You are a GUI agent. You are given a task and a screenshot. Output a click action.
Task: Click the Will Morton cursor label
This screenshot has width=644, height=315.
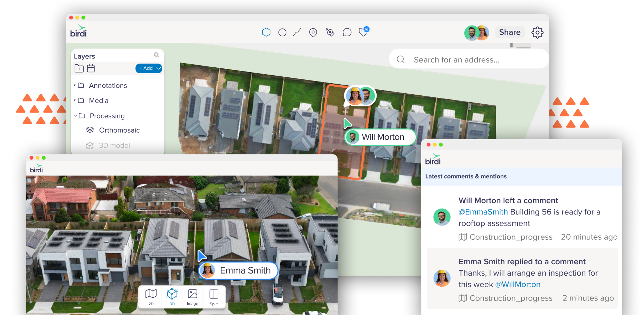pos(380,137)
